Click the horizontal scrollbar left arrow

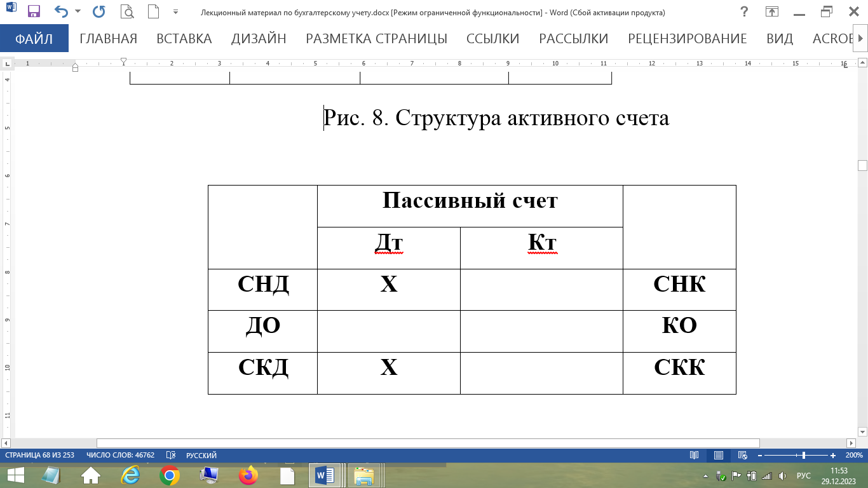click(5, 443)
